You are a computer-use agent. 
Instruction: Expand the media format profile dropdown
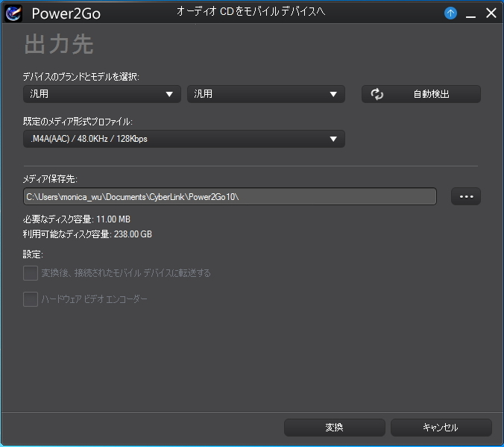click(184, 139)
